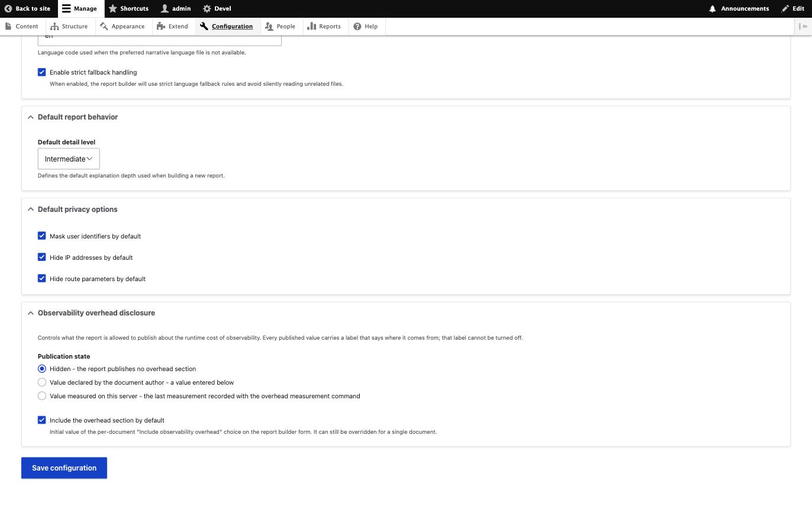Click the Structure hierarchy icon
Screen dimensions: 812x522
54,26
